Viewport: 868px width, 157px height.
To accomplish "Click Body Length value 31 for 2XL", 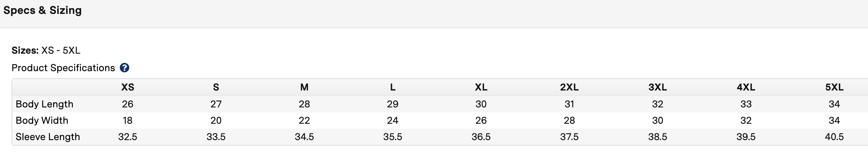I will coord(569,104).
